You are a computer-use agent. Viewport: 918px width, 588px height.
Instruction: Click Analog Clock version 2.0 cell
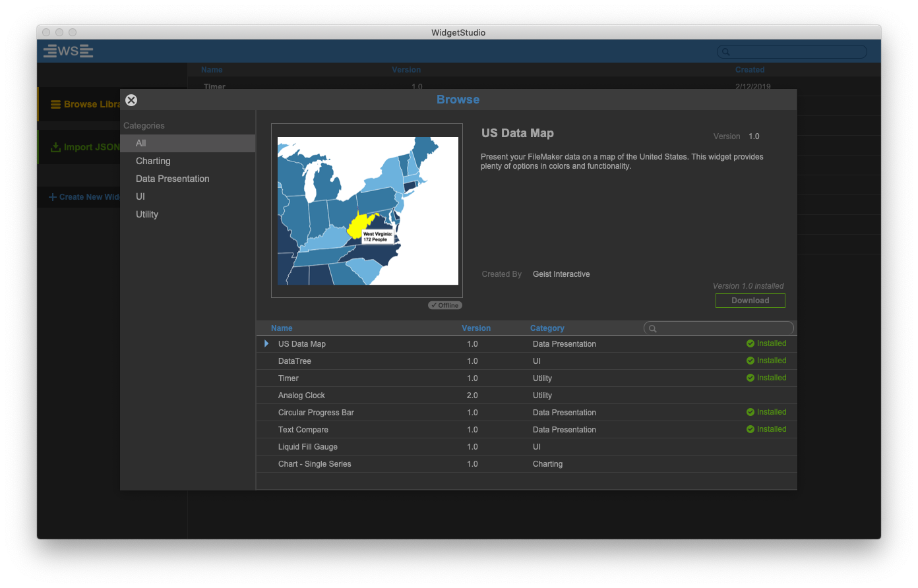click(472, 396)
